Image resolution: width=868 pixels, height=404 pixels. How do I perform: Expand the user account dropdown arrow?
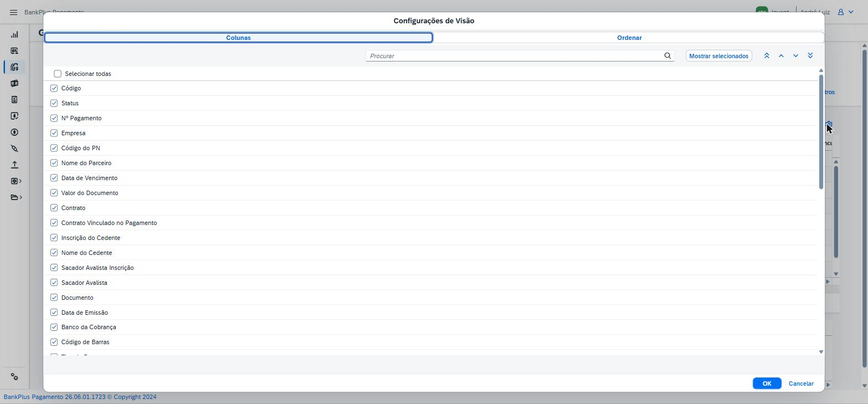click(x=851, y=12)
